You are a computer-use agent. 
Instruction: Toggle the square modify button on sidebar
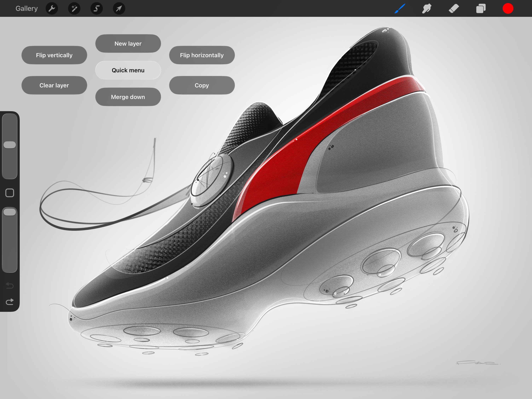10,193
